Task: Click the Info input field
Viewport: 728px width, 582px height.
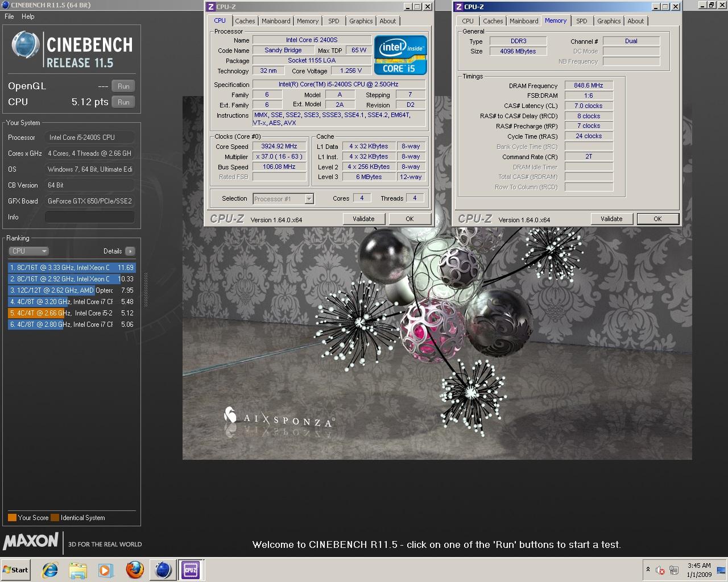Action: [x=90, y=217]
